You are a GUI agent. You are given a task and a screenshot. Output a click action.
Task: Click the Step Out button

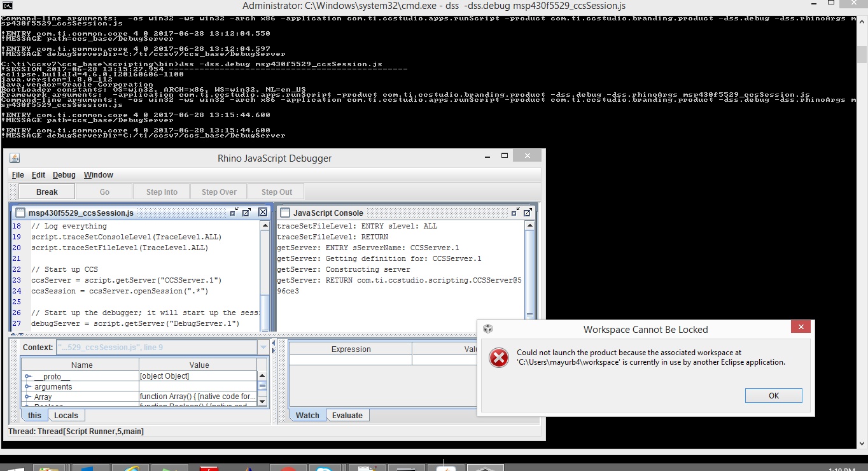[277, 192]
